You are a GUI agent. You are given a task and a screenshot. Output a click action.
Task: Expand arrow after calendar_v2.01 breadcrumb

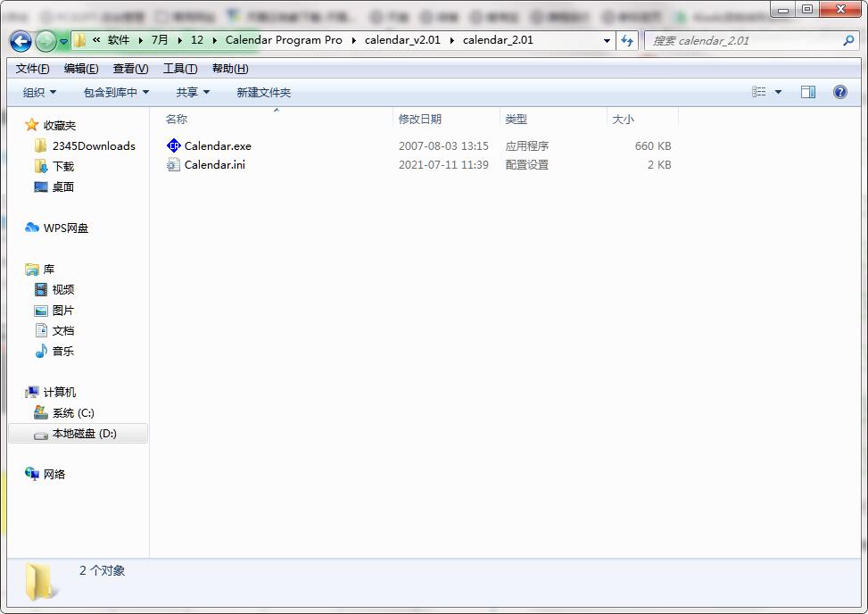tap(452, 40)
